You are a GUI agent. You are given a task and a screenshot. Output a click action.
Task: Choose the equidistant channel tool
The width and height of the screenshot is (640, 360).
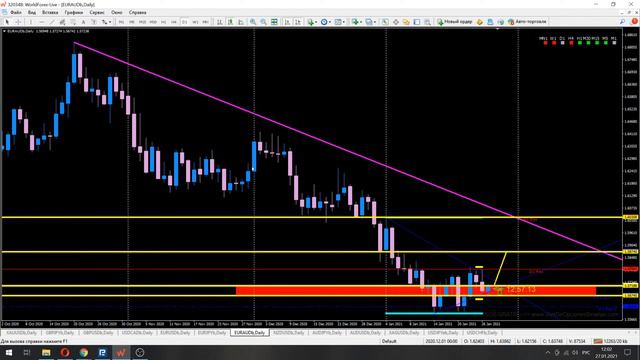tap(62, 22)
